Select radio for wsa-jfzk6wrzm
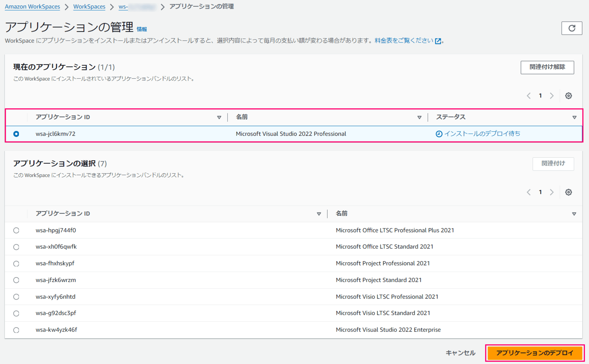 [16, 280]
